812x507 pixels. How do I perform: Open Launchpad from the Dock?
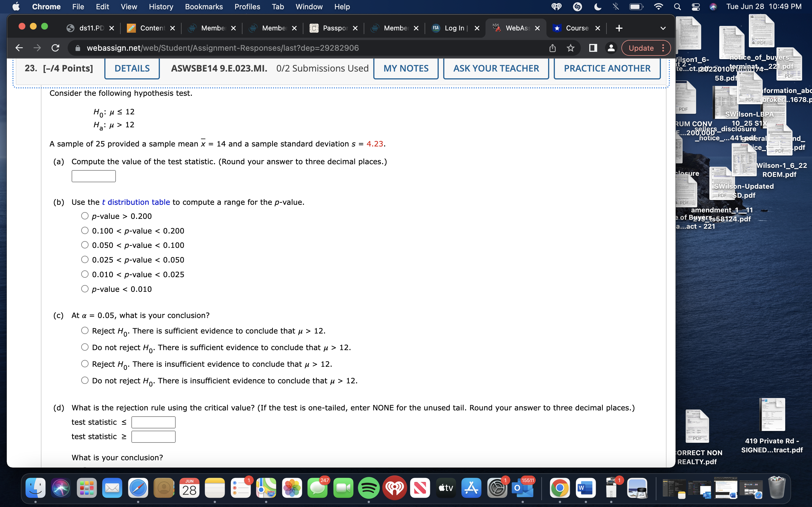(x=87, y=488)
